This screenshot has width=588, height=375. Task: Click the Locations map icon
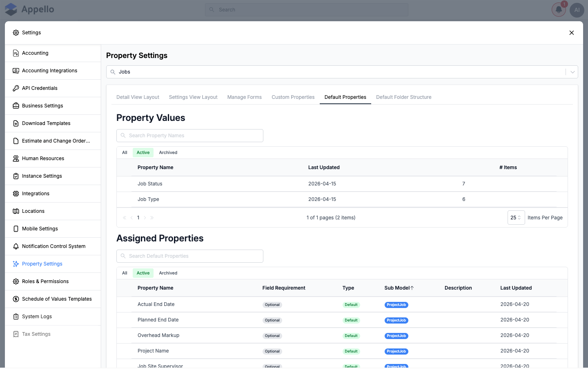pos(16,211)
